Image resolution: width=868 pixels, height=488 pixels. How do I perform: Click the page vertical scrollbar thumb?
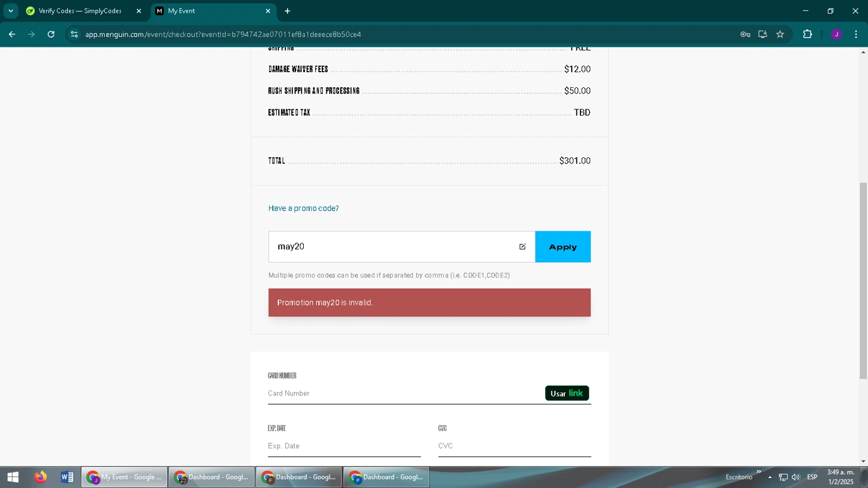pos(863,280)
